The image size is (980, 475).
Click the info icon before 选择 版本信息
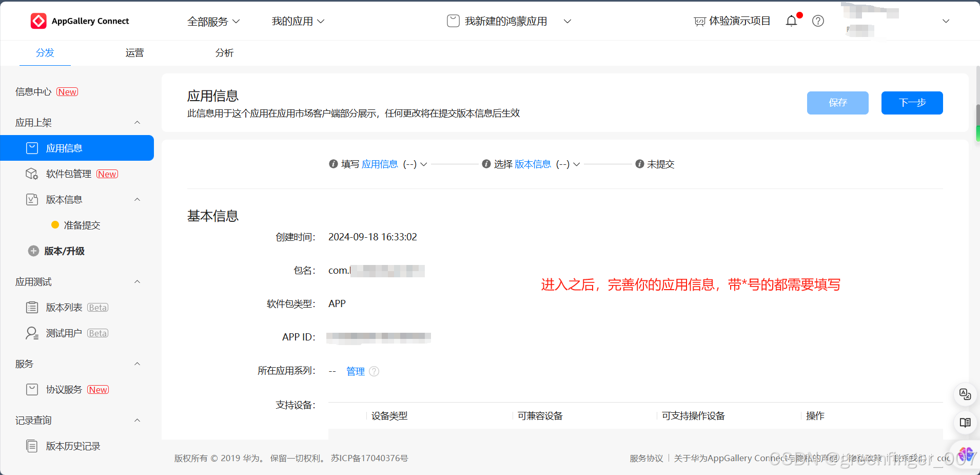[x=486, y=164]
